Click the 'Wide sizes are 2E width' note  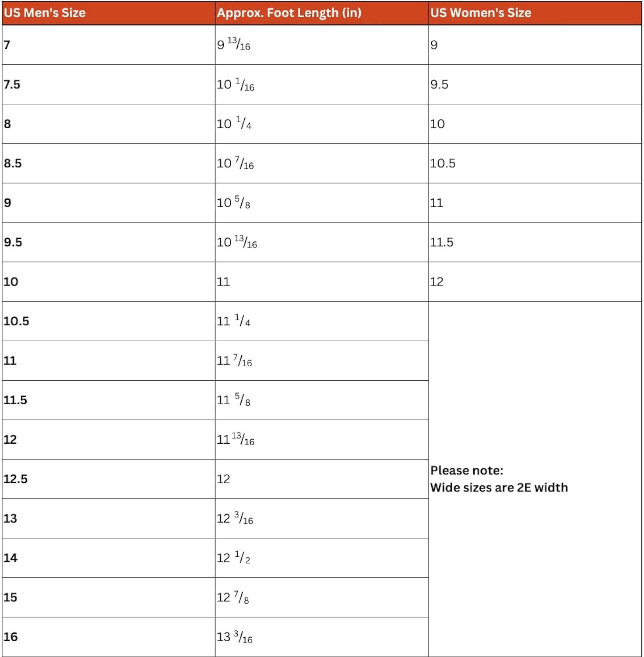(499, 487)
